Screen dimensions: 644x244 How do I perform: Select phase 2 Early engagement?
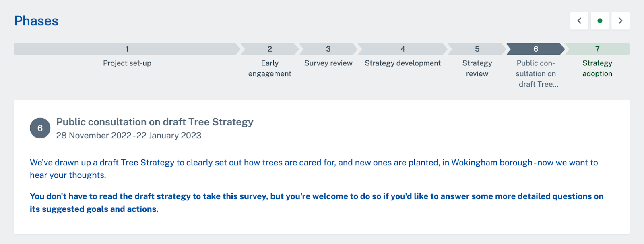(x=270, y=49)
